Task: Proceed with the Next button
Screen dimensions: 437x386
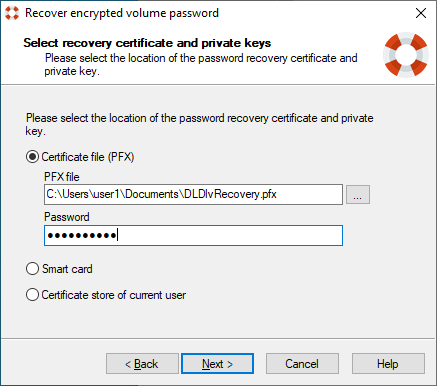Action: tap(217, 364)
